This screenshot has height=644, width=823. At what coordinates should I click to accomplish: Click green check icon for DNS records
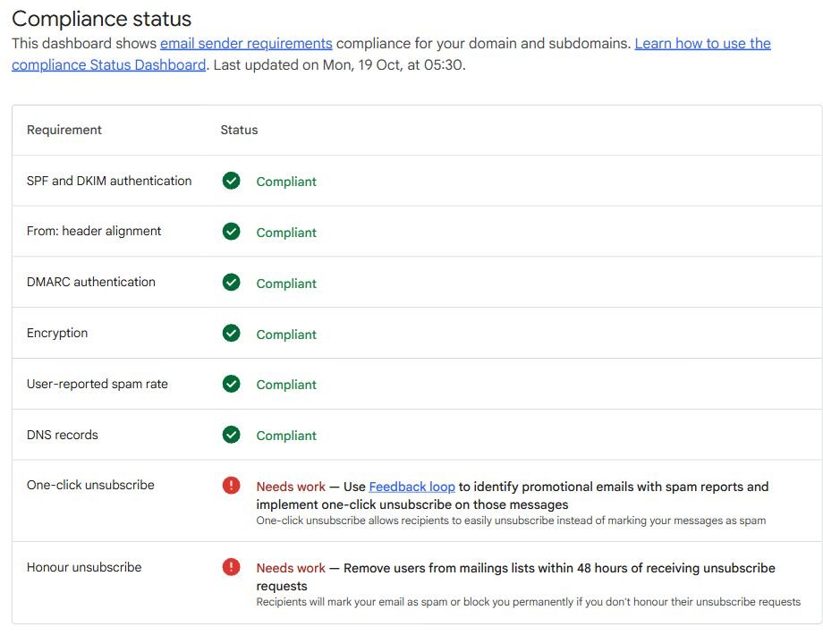click(x=231, y=435)
